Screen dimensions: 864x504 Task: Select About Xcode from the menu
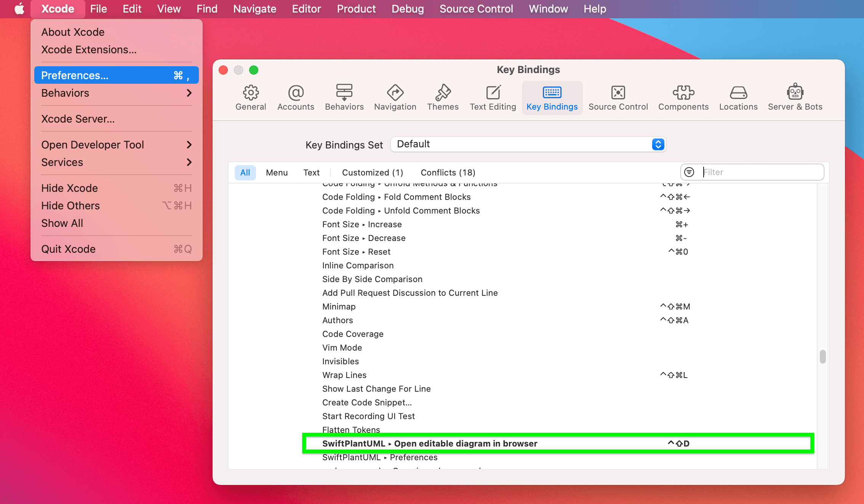coord(73,32)
